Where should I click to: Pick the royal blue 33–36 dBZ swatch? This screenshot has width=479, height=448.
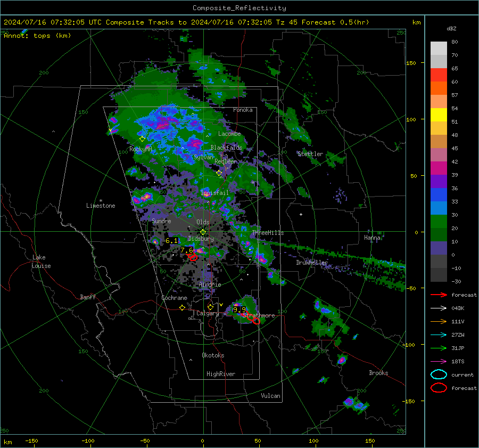point(439,195)
